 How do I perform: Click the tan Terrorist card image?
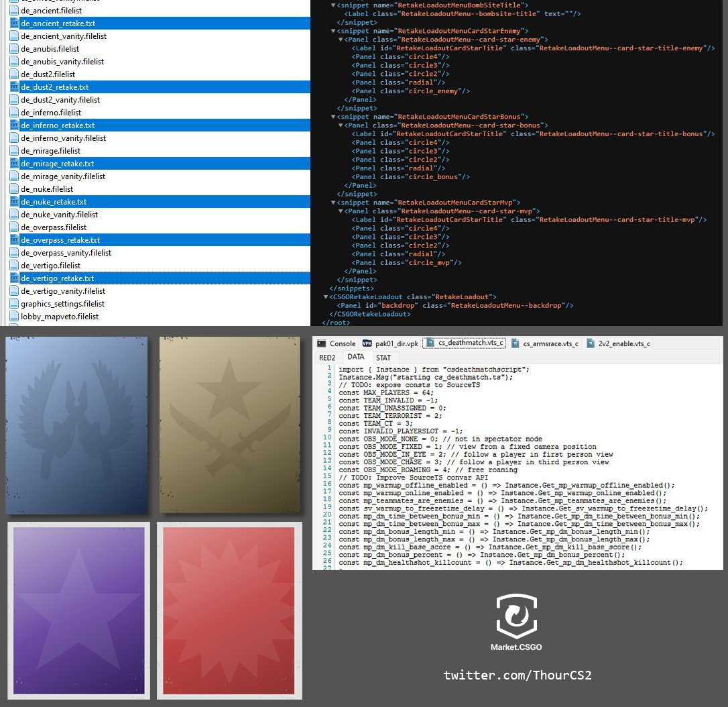click(230, 425)
